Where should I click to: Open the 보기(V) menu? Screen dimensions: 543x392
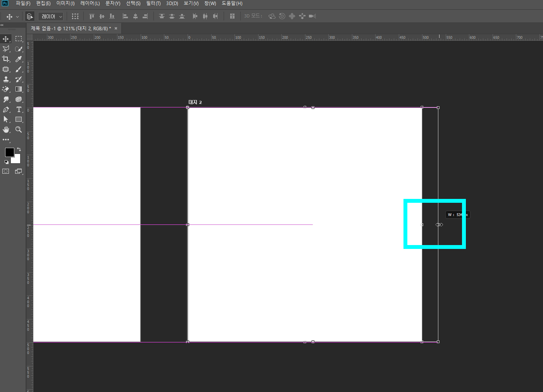tap(191, 3)
